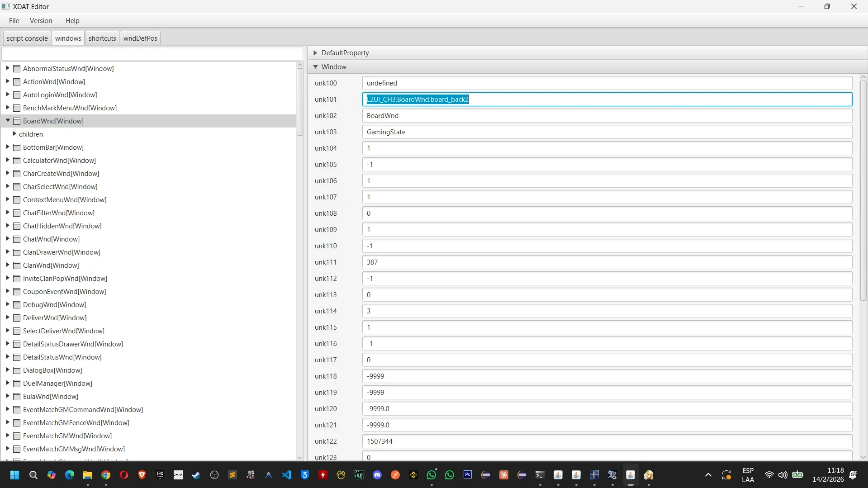
Task: Select the DetailStatusWnd[Window] row
Action: (x=149, y=357)
